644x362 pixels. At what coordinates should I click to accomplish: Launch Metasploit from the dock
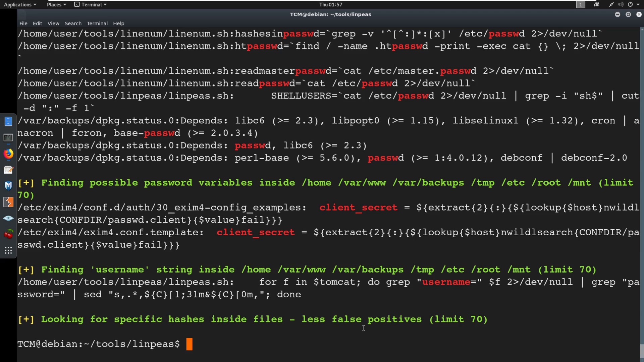8,186
